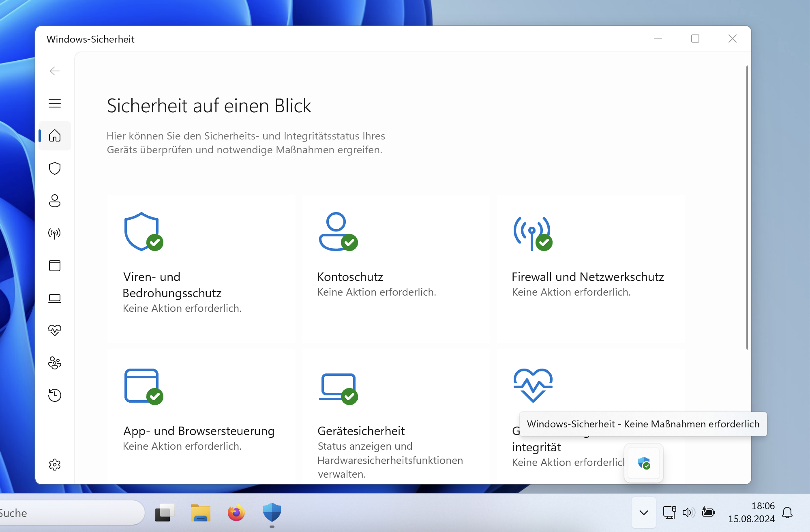Click the vertical scrollbar of the window
This screenshot has width=810, height=532.
(x=747, y=207)
